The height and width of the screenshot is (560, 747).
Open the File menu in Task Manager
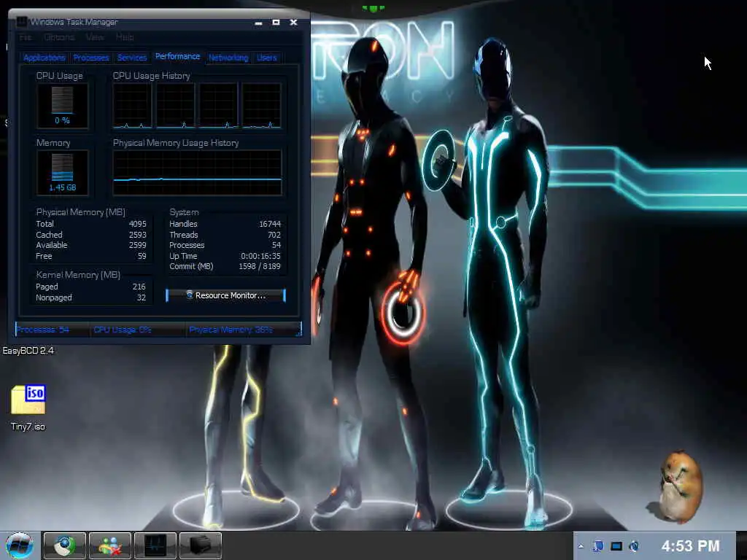pos(26,37)
